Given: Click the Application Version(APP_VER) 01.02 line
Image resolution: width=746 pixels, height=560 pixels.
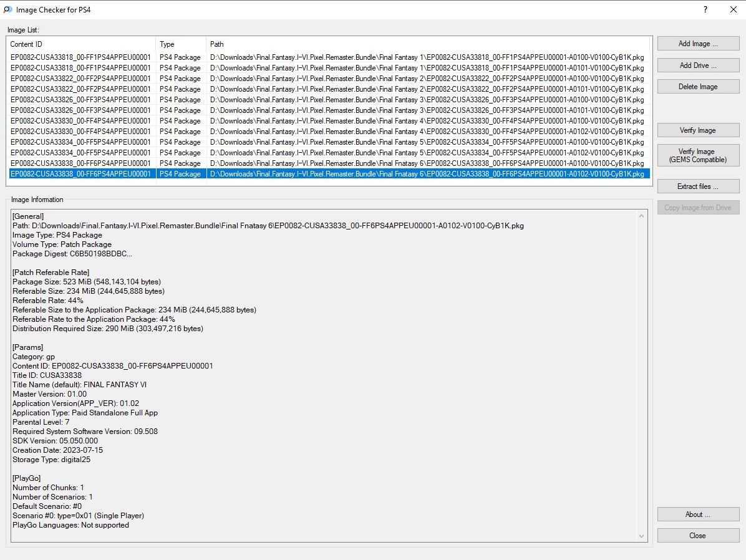Looking at the screenshot, I should pos(75,403).
